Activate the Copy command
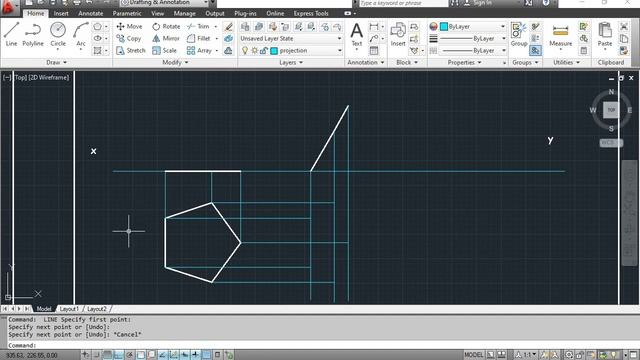 [x=129, y=38]
